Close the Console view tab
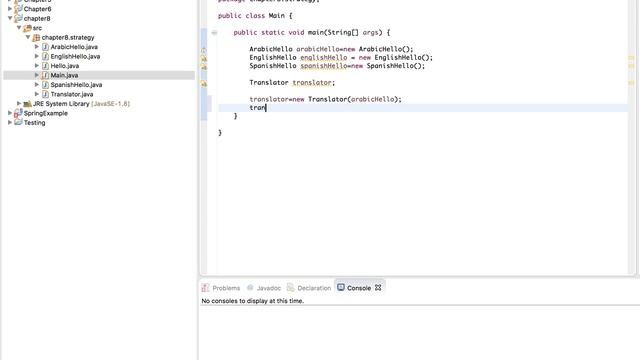Viewport: 640px width, 360px height. click(x=378, y=288)
